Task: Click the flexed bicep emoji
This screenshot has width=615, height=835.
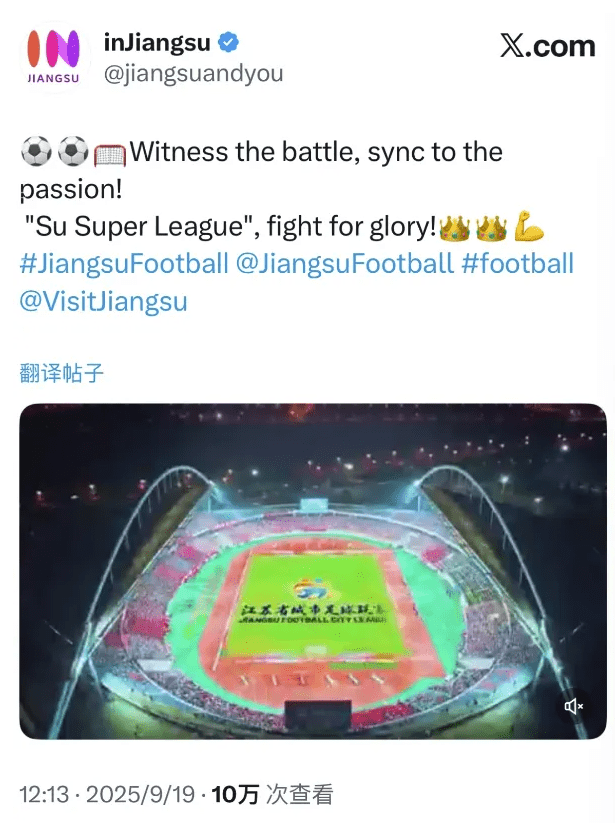Action: pyautogui.click(x=529, y=228)
